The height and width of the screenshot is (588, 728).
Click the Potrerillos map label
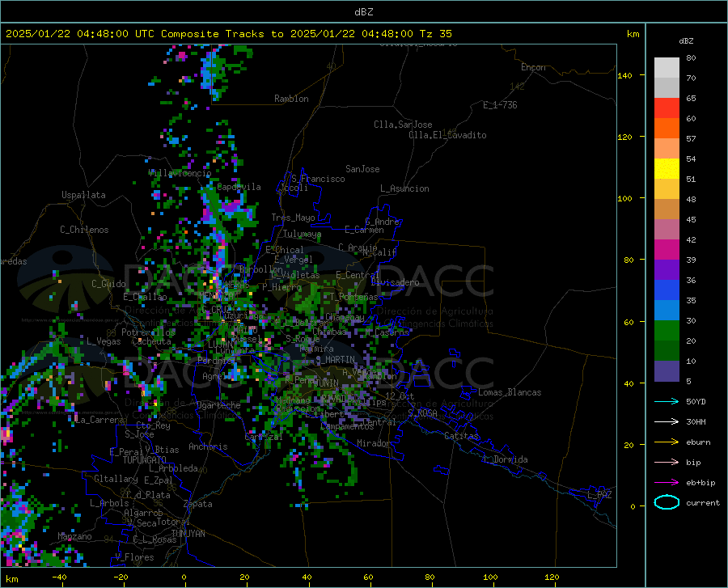(x=148, y=332)
